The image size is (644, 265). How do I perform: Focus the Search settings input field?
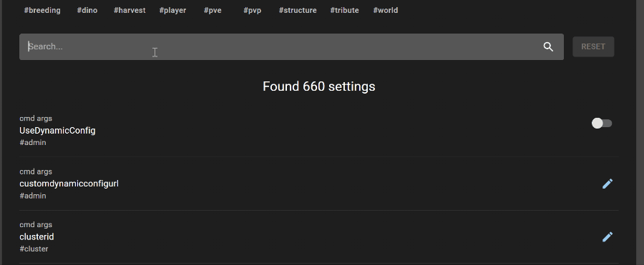pos(283,46)
